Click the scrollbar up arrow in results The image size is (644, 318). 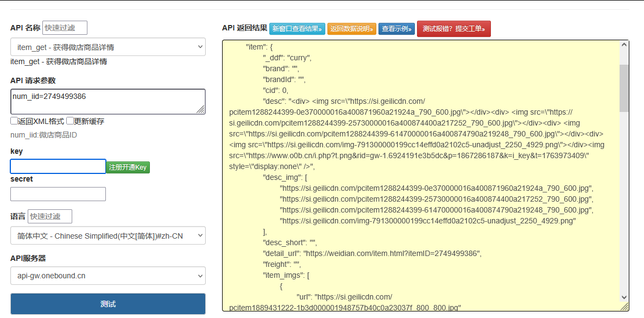624,46
